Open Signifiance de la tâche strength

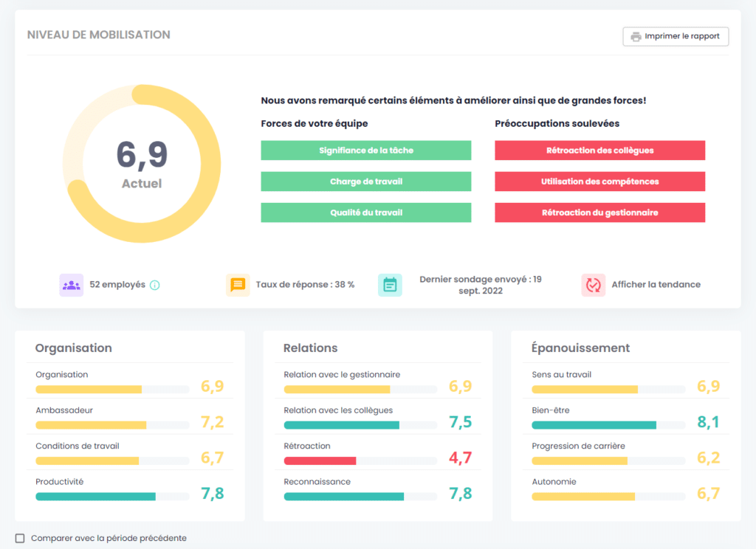365,151
